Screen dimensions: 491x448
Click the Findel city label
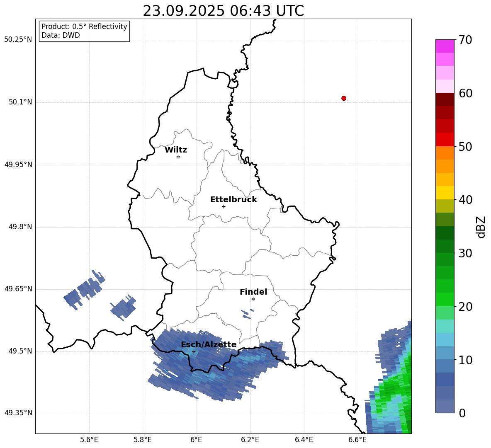pos(253,292)
